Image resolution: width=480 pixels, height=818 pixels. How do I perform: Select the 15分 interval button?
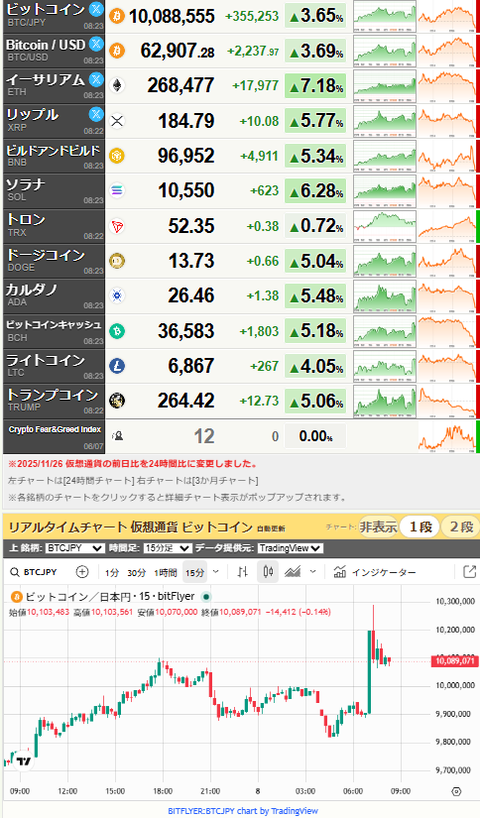pos(195,573)
